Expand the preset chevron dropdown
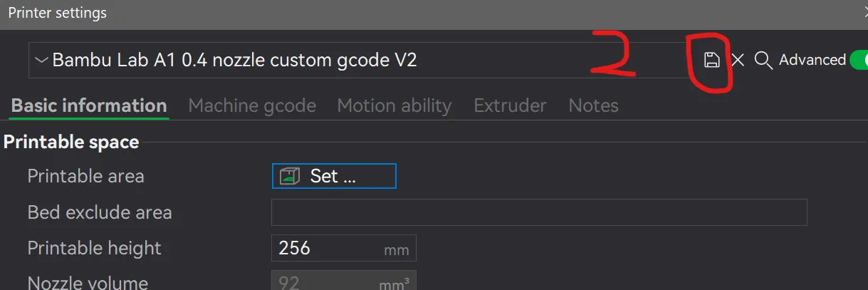 coord(41,60)
